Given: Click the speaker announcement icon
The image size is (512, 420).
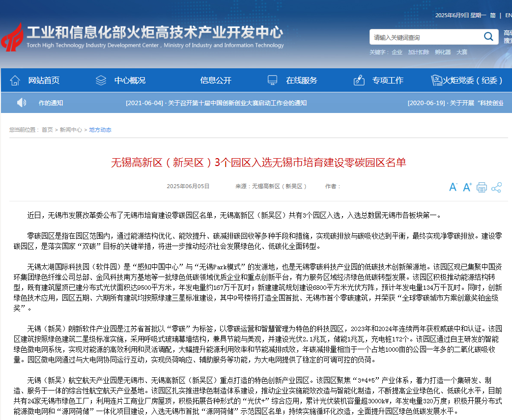Looking at the screenshot, I should pyautogui.click(x=22, y=103).
